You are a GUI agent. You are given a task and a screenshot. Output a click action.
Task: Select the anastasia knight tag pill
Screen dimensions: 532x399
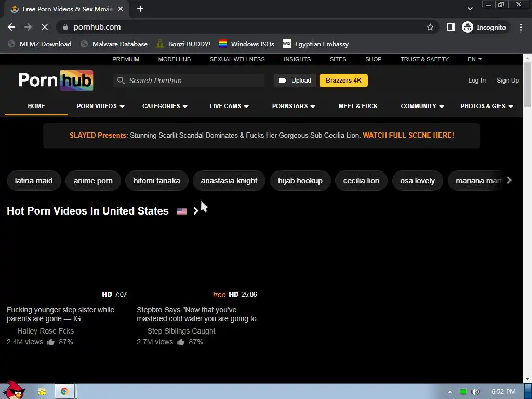(x=229, y=180)
